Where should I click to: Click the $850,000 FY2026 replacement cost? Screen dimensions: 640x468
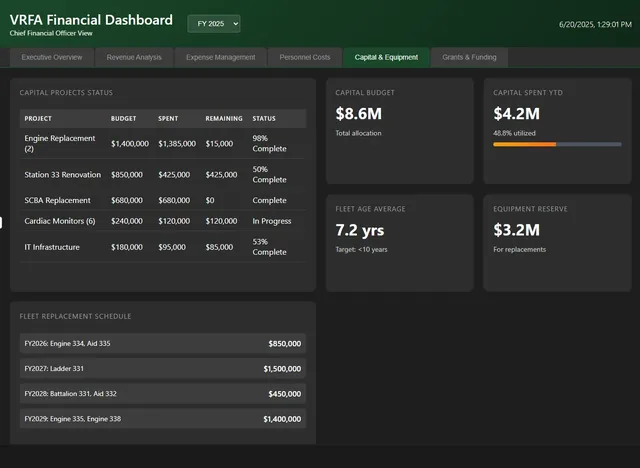tap(284, 344)
